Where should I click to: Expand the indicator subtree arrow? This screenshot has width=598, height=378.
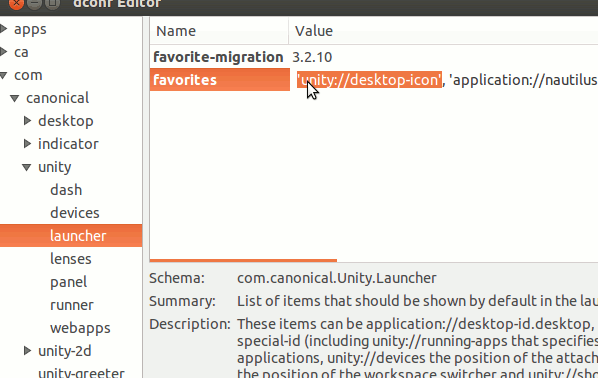27,144
